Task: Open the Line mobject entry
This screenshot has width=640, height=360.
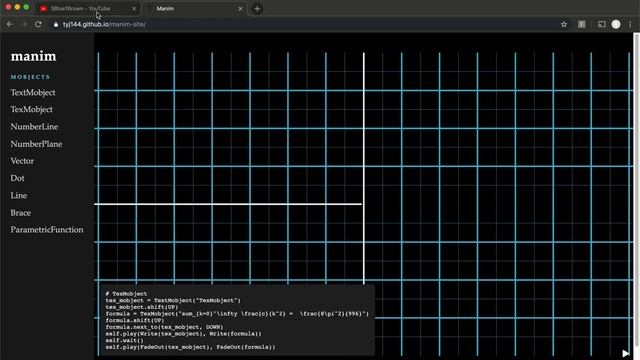Action: (19, 196)
